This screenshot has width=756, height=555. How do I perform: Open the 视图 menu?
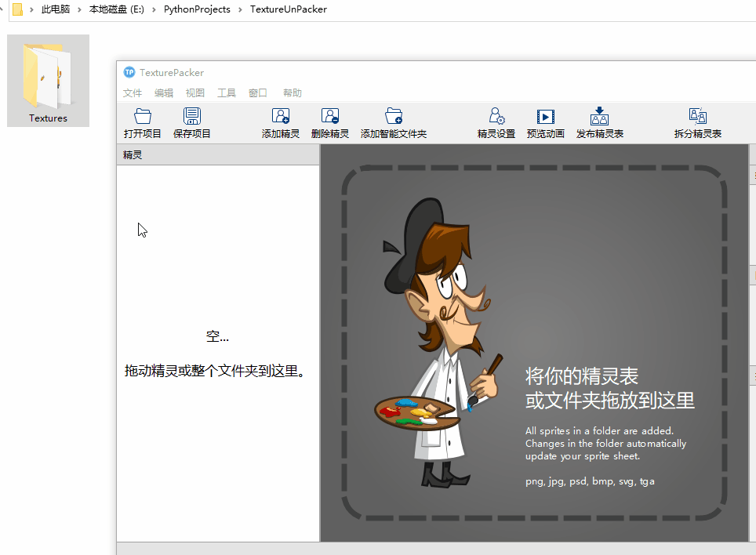coord(195,93)
